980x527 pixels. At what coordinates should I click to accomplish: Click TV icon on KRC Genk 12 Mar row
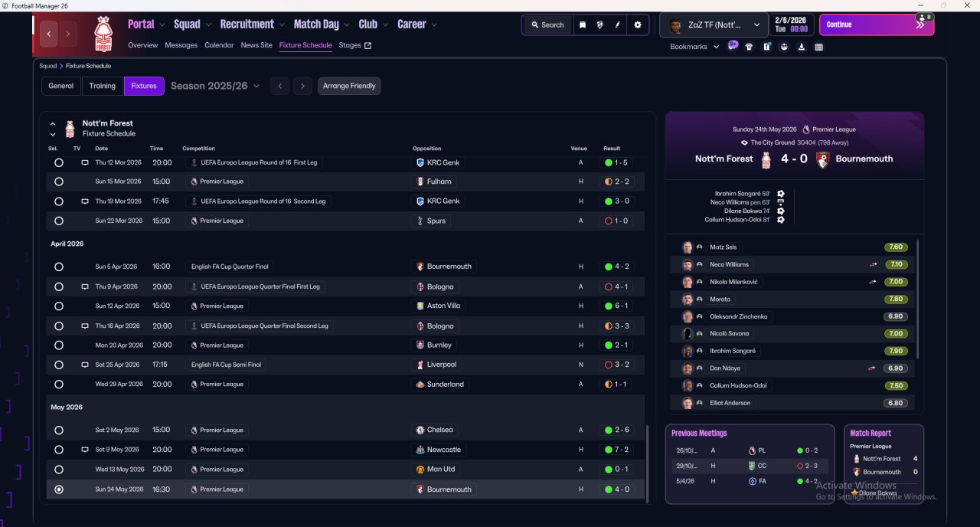(85, 162)
